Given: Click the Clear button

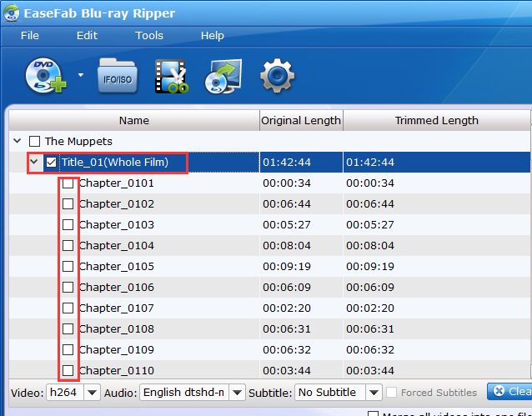Looking at the screenshot, I should click(509, 391).
